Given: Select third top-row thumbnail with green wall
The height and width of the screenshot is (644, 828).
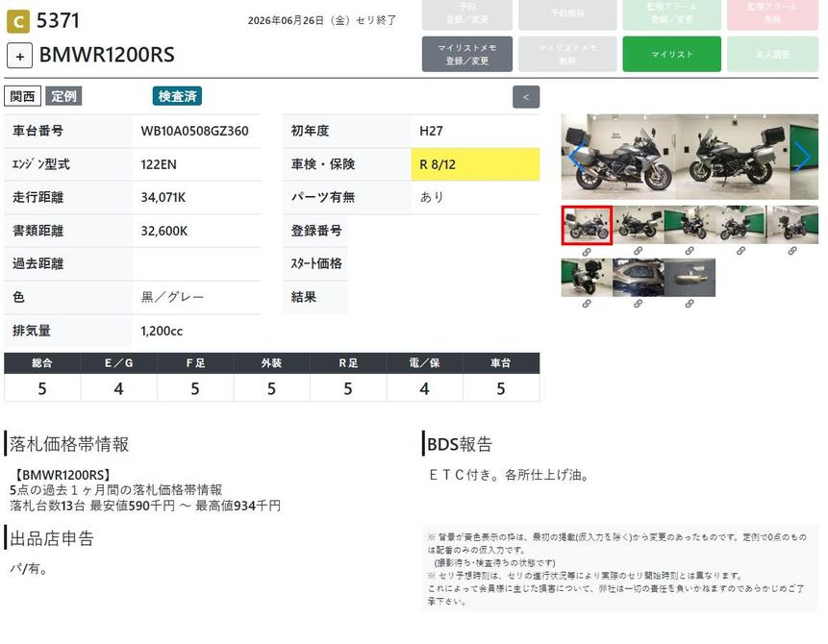Looking at the screenshot, I should 690,225.
